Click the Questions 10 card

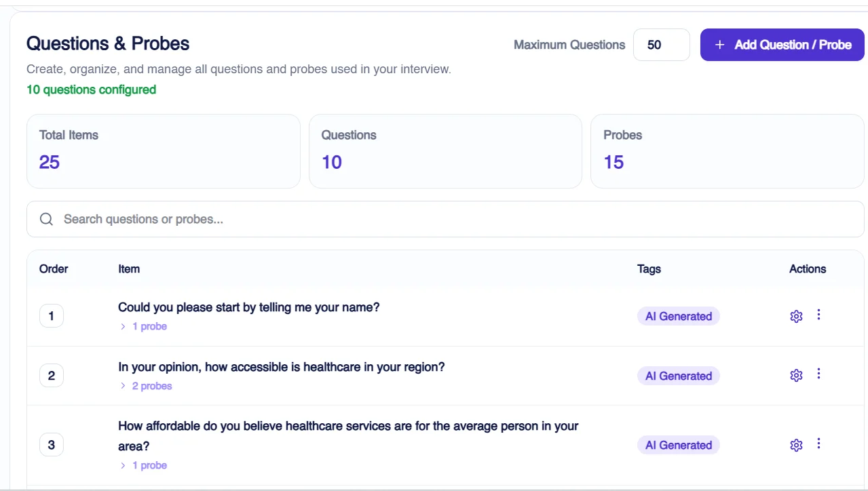[445, 151]
